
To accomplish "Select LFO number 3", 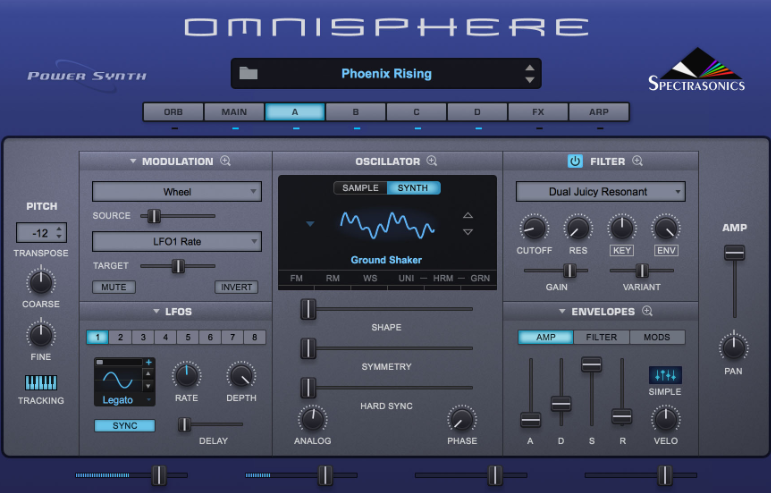I will 142,338.
